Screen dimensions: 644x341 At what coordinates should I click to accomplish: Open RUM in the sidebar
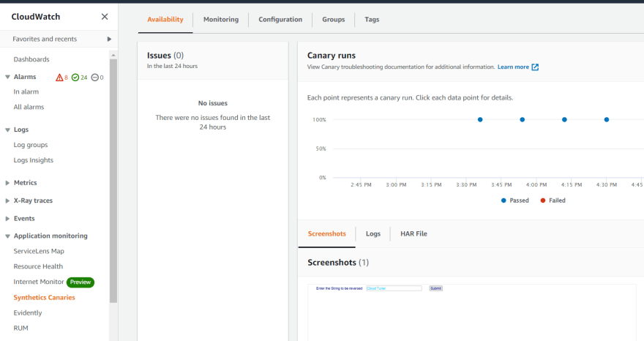click(20, 328)
